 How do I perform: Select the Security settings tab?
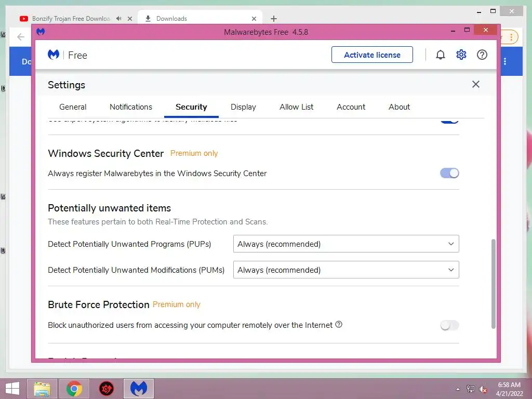point(191,107)
